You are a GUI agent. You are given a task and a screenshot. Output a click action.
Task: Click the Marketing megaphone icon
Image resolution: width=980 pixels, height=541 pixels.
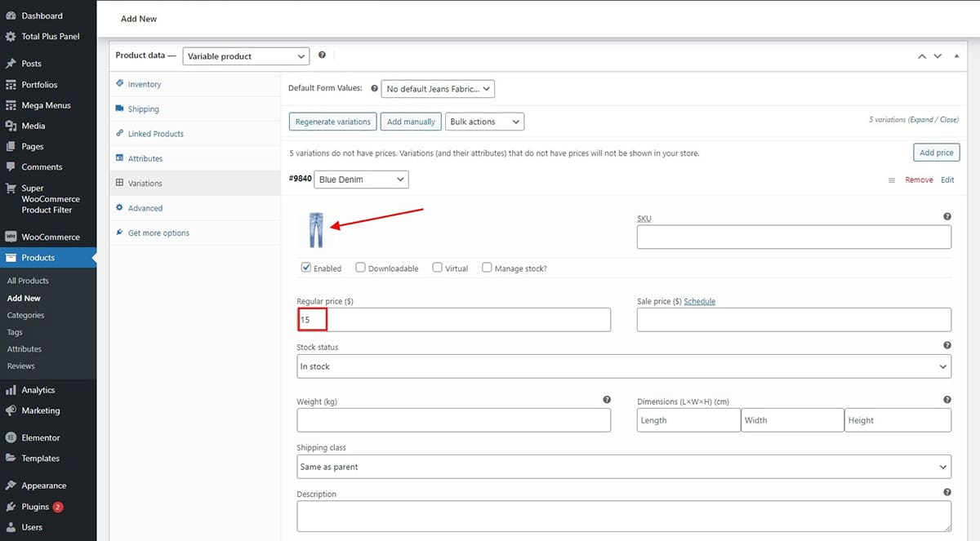[x=11, y=410]
